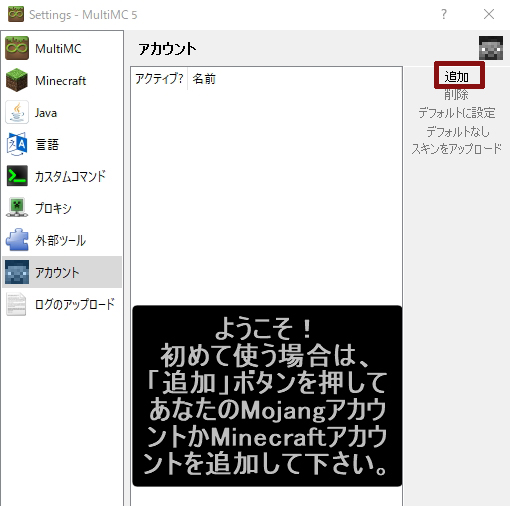Click the 外部ツール puzzle piece icon

click(17, 240)
